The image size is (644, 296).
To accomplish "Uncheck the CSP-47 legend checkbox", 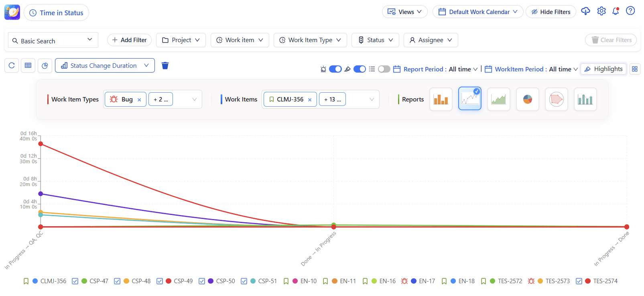I will [x=75, y=281].
